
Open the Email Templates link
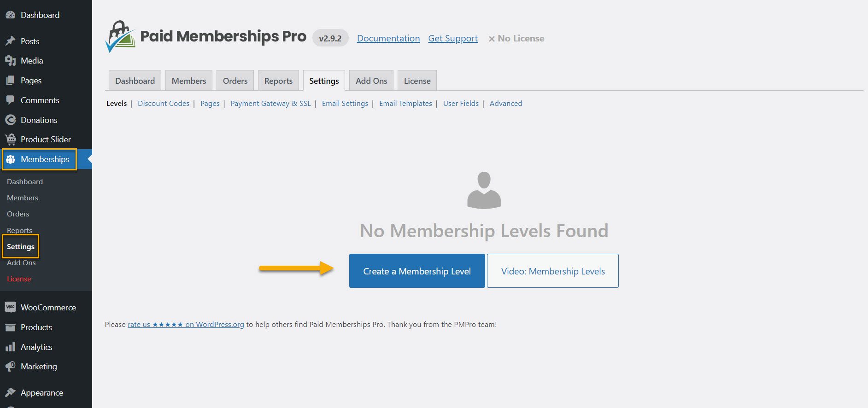click(x=405, y=103)
